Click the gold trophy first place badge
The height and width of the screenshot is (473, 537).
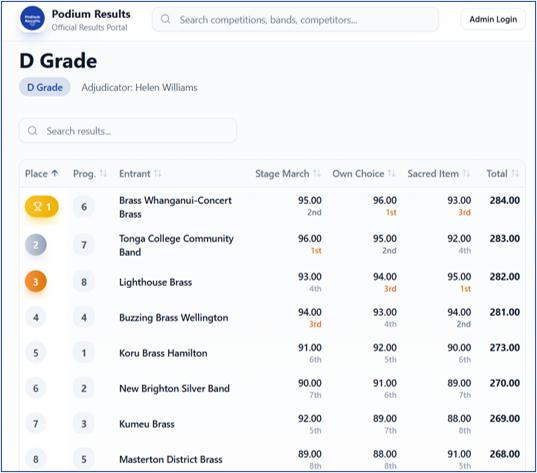tap(42, 207)
